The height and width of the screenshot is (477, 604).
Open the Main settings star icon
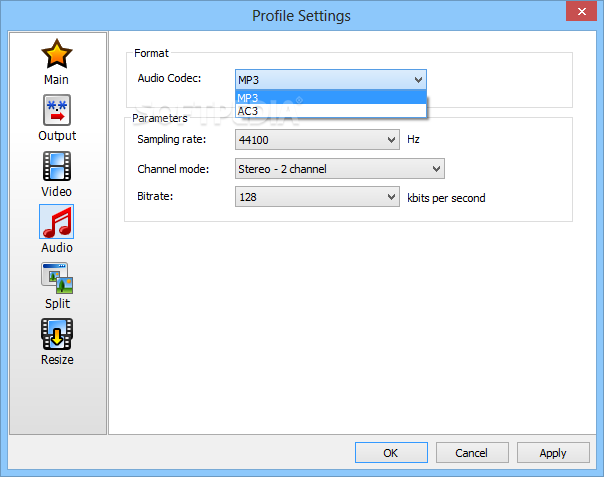[57, 54]
